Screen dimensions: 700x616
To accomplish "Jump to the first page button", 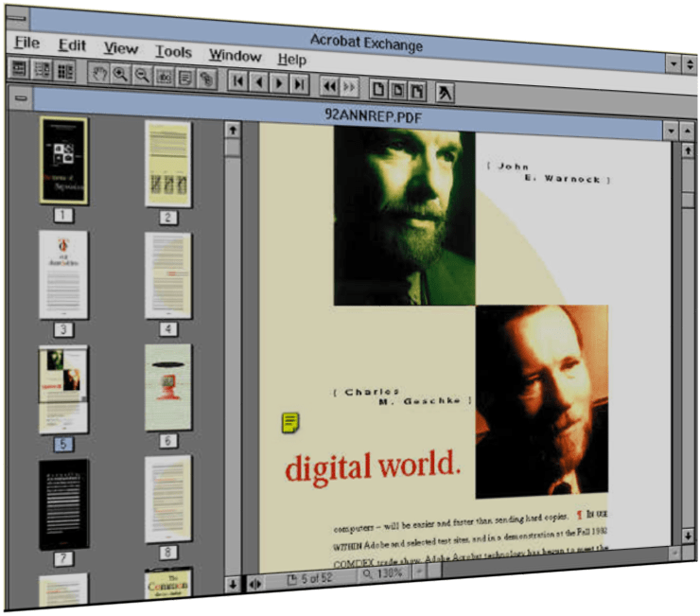I will (x=238, y=81).
